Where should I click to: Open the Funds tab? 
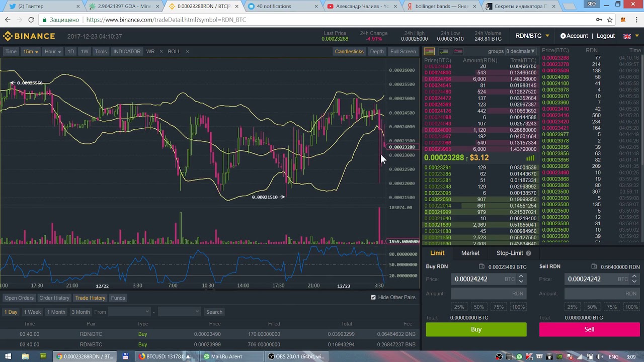(x=118, y=298)
